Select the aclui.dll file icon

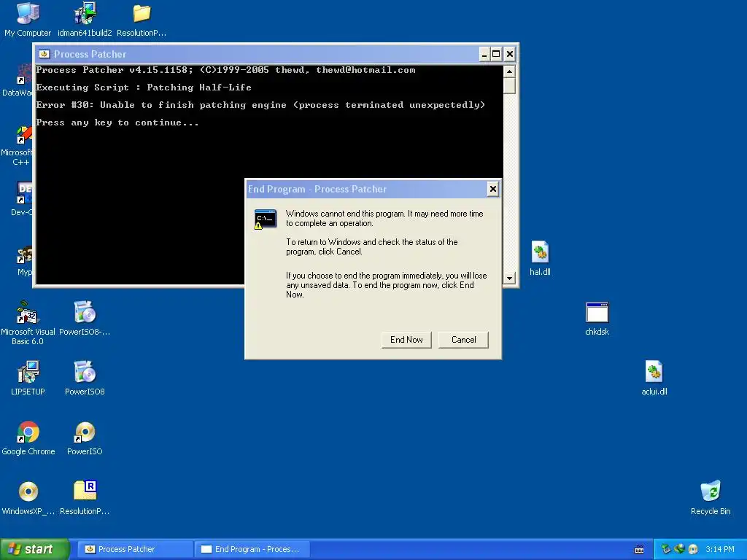pyautogui.click(x=654, y=378)
